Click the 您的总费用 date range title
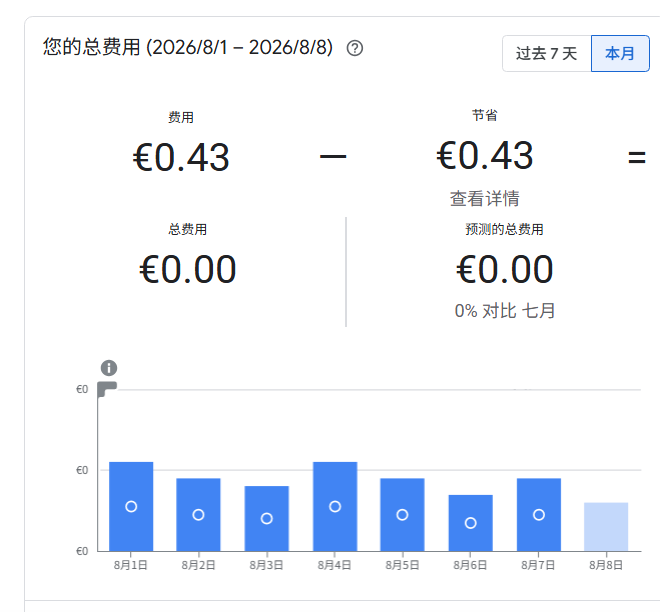Screen dimensions: 660x612 [x=188, y=47]
